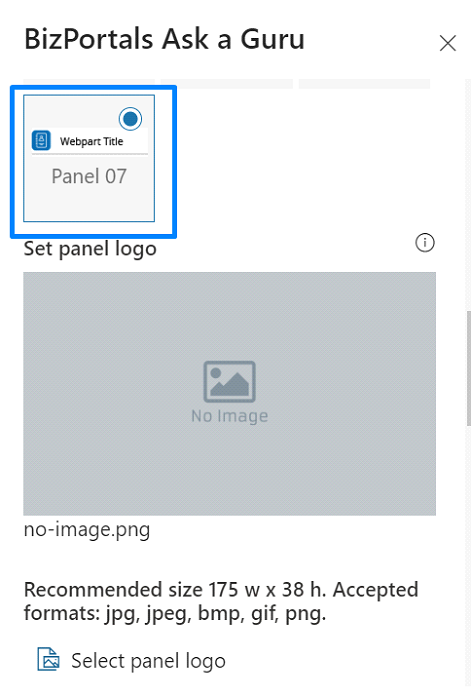
Task: Click the blue webpart icon in Panel 07 preview
Action: pos(41,141)
